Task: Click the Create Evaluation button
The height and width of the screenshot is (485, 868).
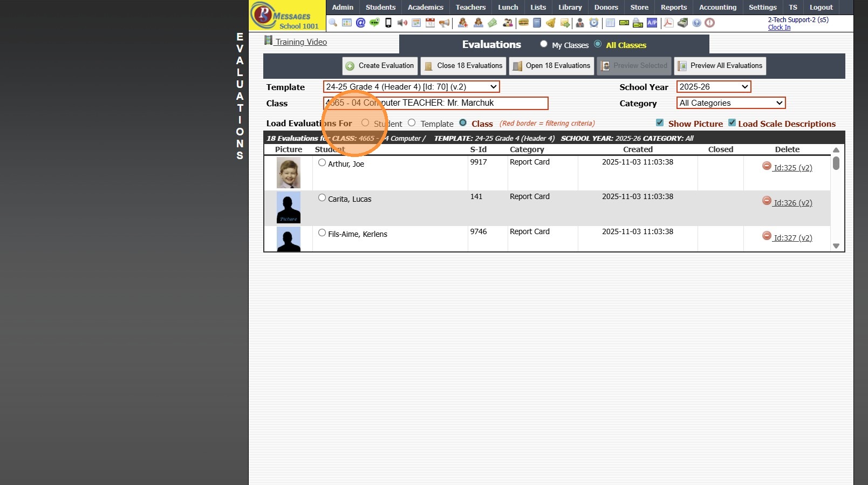Action: pyautogui.click(x=380, y=66)
